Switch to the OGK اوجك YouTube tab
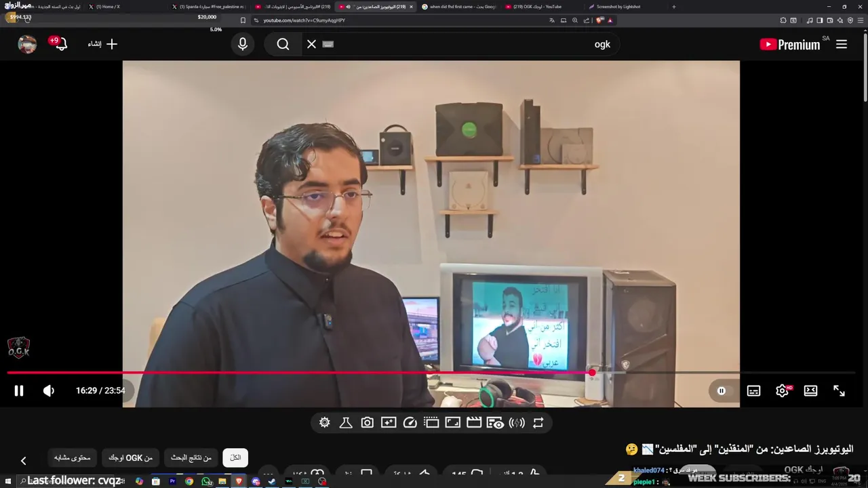 542,7
